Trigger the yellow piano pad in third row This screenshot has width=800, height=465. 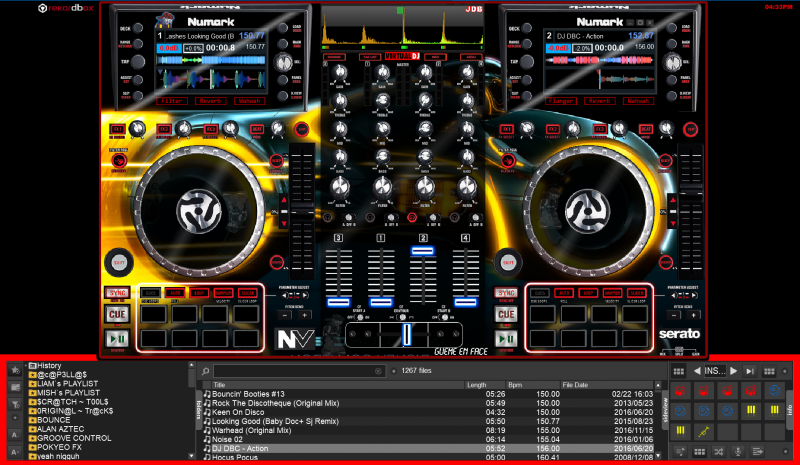point(680,431)
